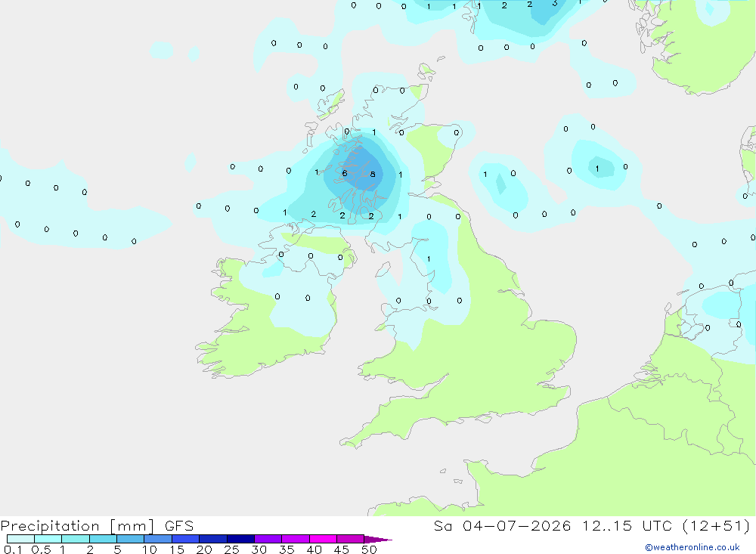Click the above-50 arrow tip of legend
Image resolution: width=756 pixels, height=554 pixels.
coord(377,540)
